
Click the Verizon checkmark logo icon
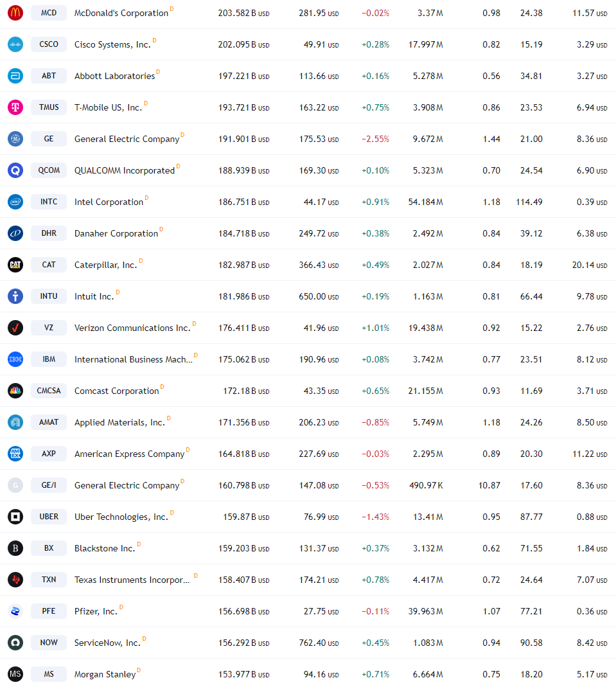(15, 328)
